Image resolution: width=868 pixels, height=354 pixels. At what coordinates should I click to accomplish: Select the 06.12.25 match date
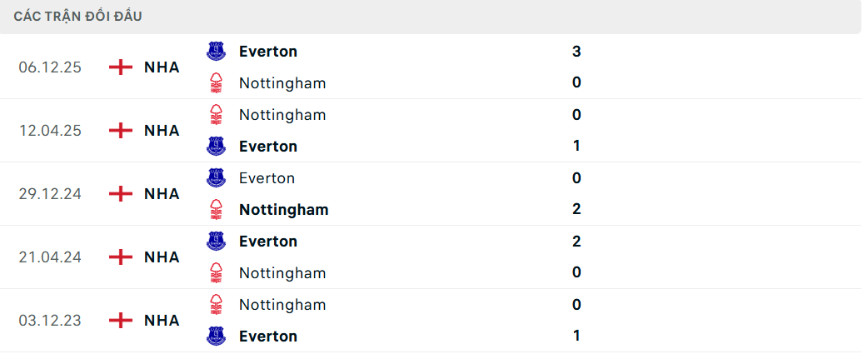click(x=50, y=67)
